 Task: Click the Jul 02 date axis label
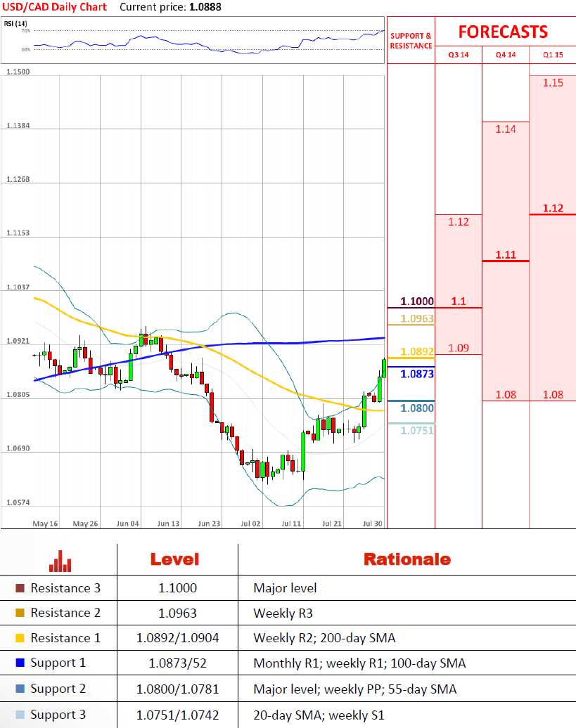[x=250, y=524]
